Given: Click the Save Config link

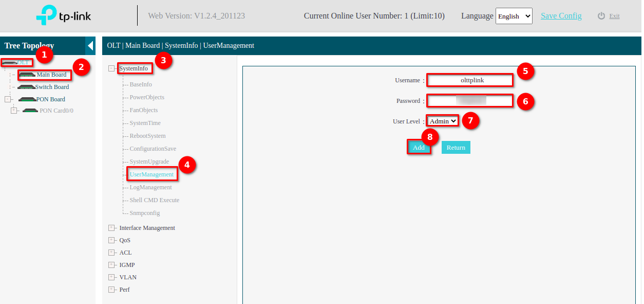Looking at the screenshot, I should tap(561, 16).
